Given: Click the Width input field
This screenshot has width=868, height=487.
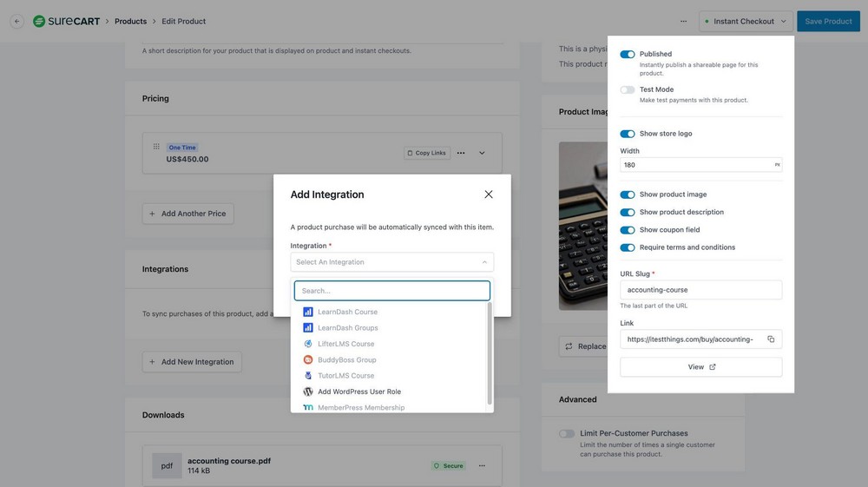Looking at the screenshot, I should pyautogui.click(x=700, y=165).
